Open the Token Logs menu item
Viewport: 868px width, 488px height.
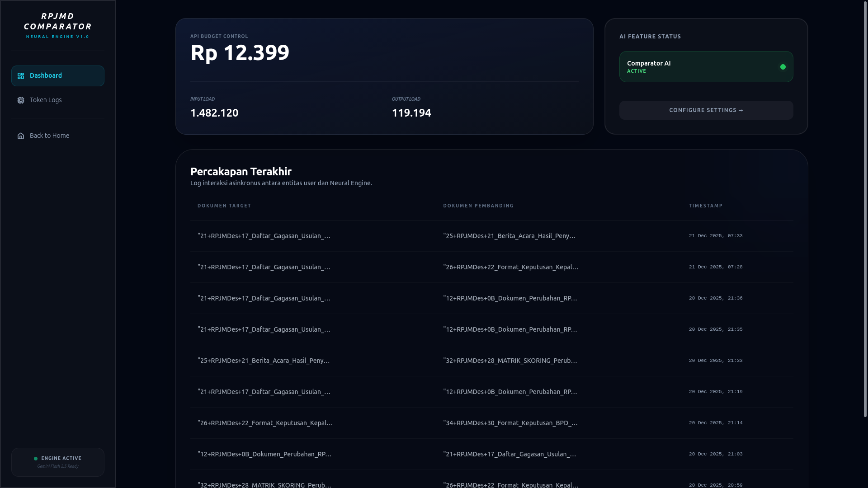click(x=46, y=100)
